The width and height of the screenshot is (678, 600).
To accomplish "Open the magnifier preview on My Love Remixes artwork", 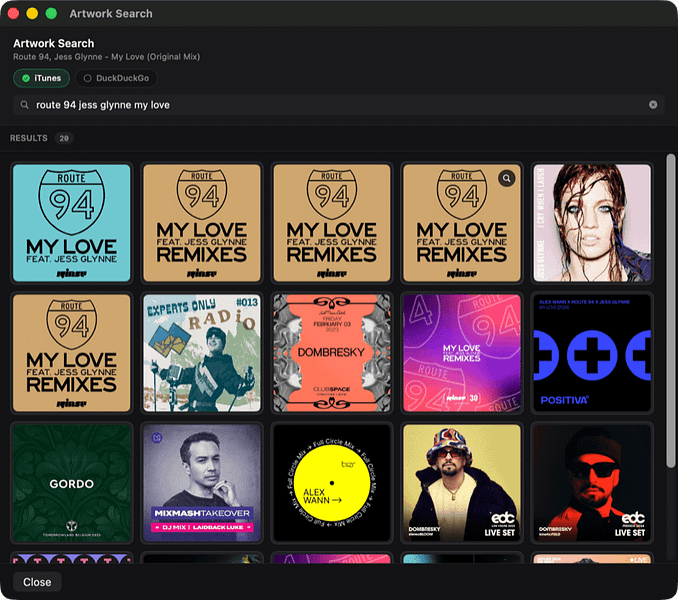I will pos(506,178).
